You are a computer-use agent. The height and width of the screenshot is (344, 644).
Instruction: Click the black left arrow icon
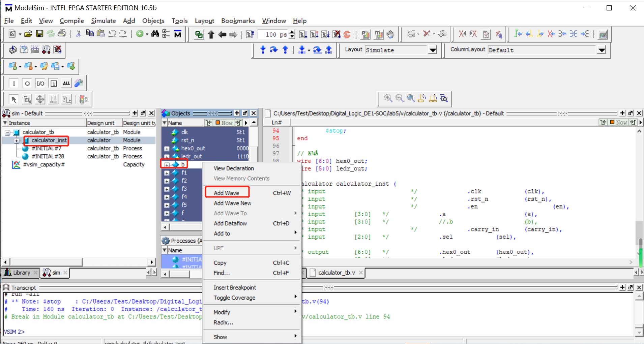coord(222,34)
